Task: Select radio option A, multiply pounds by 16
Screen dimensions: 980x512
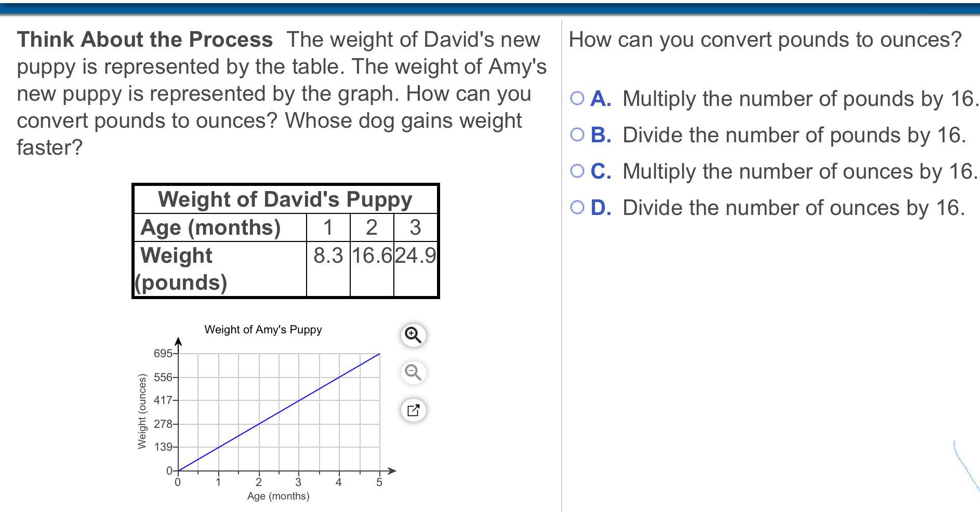Action: click(577, 99)
